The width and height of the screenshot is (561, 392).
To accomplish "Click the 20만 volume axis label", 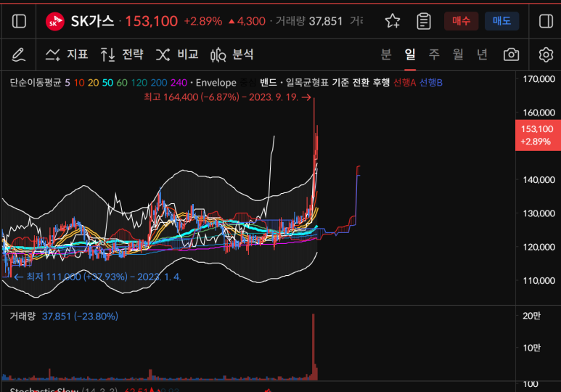I will click(531, 316).
